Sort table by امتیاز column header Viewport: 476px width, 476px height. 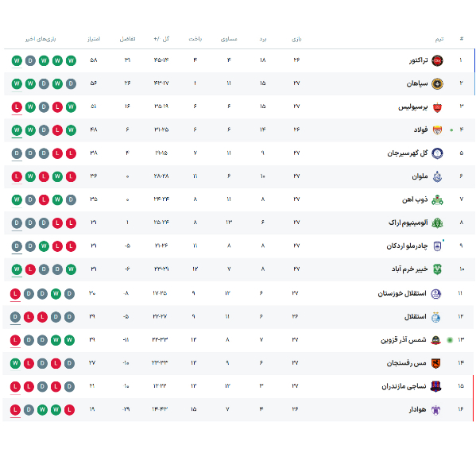[94, 39]
